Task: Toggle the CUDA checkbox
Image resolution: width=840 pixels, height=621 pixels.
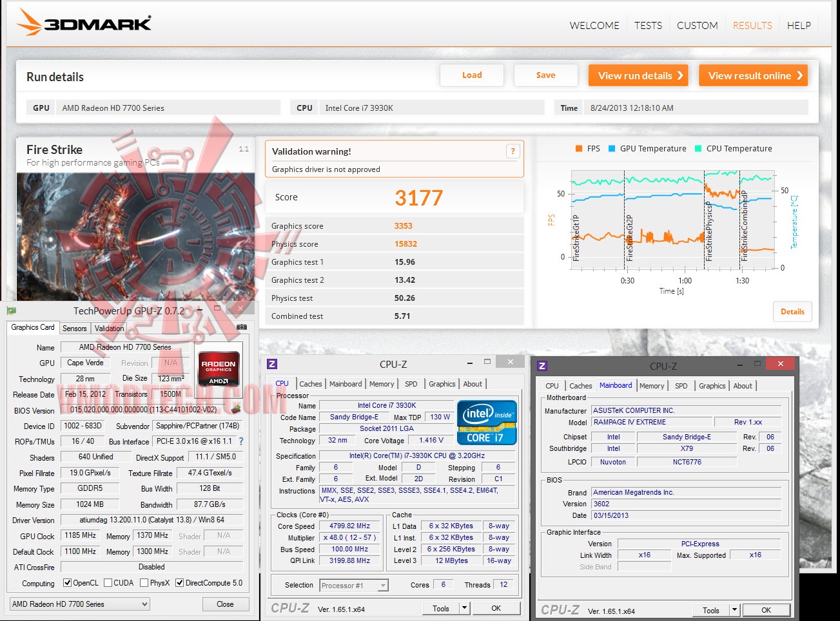Action: 108,583
